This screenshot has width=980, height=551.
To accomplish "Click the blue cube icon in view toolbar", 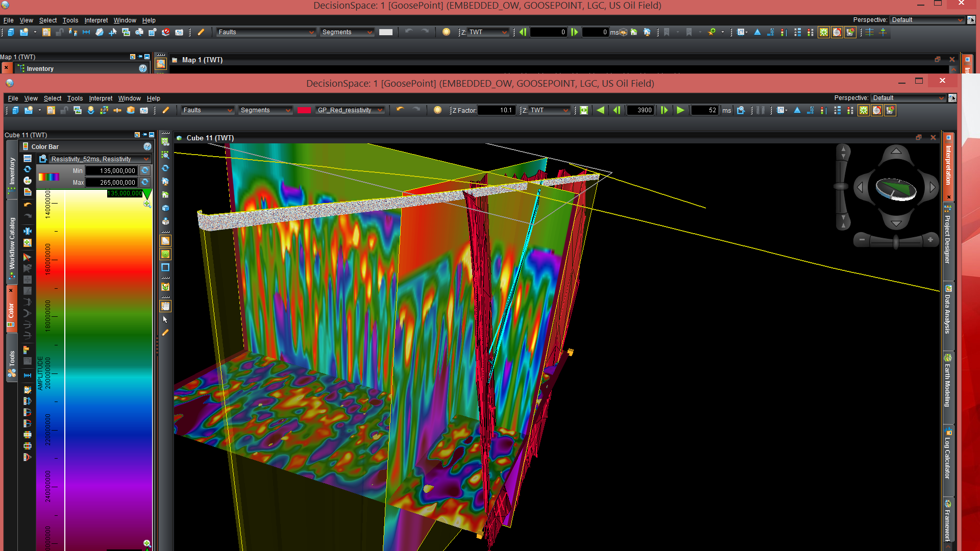I will (165, 208).
